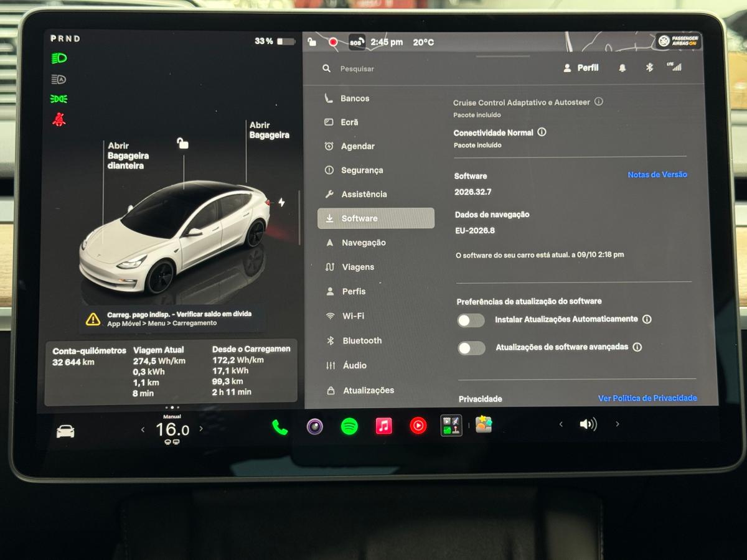The width and height of the screenshot is (747, 560).
Task: Open Bancos settings menu
Action: [375, 98]
